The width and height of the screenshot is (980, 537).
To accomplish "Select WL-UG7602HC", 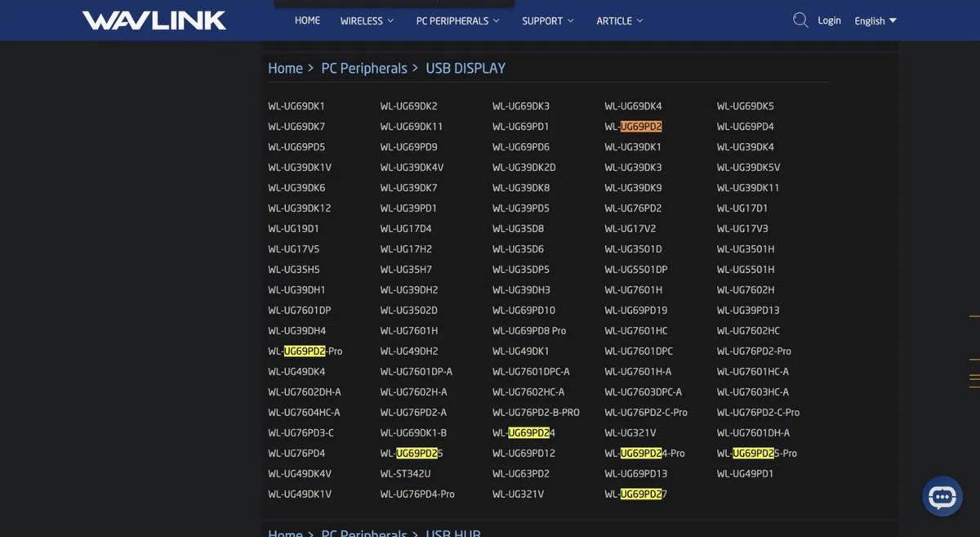I will pyautogui.click(x=748, y=331).
